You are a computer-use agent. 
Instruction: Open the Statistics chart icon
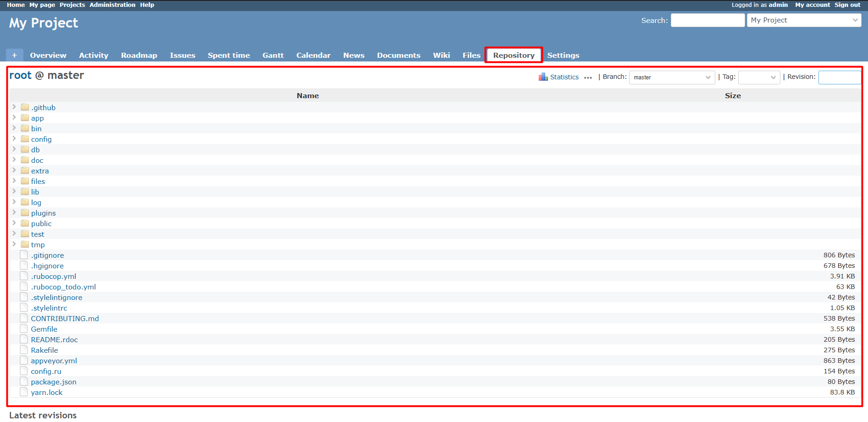544,77
